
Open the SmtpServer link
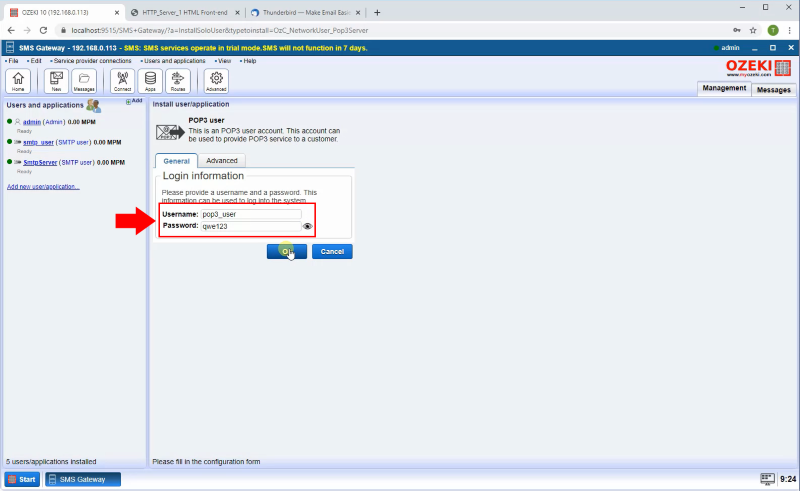click(x=40, y=162)
